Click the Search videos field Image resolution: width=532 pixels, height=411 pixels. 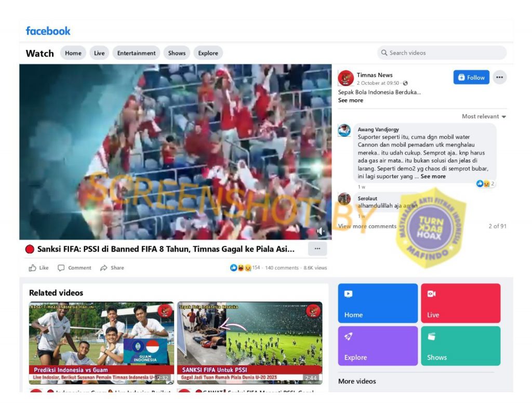click(442, 53)
